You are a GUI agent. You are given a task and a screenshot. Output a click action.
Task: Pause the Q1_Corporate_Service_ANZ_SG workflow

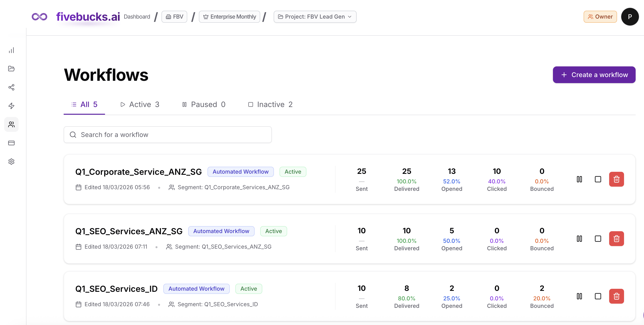coord(579,179)
